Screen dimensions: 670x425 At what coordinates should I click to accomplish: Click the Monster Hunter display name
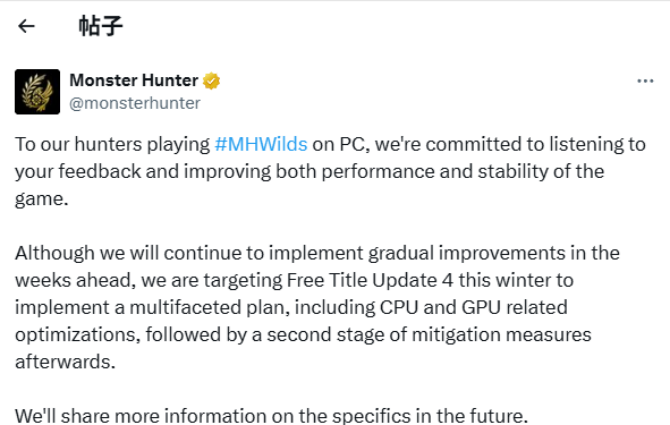(134, 80)
